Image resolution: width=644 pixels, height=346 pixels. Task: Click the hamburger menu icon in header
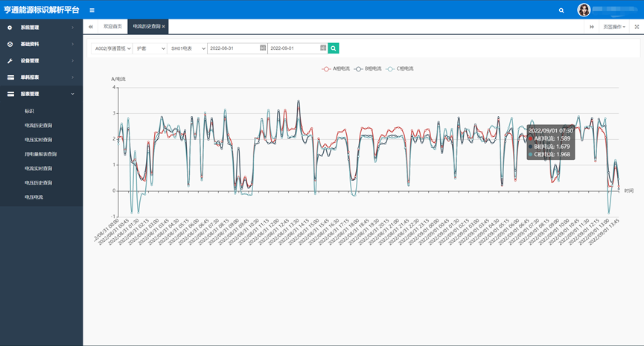(92, 10)
